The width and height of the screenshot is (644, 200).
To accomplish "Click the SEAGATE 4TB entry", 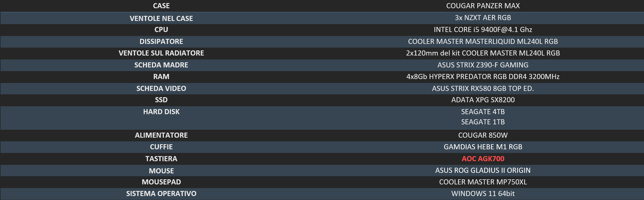I will 483,112.
